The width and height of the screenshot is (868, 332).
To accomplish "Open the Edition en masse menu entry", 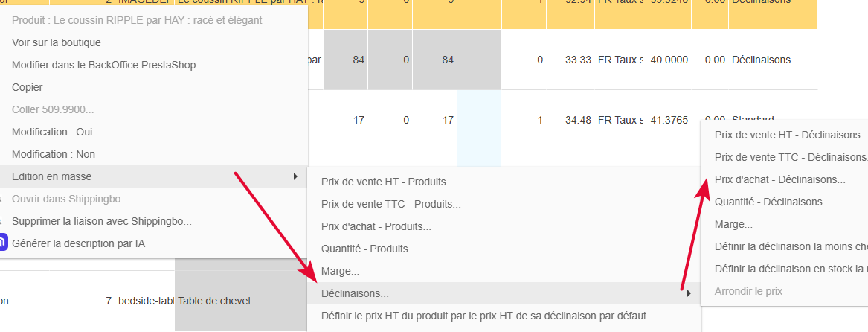I will [x=153, y=176].
